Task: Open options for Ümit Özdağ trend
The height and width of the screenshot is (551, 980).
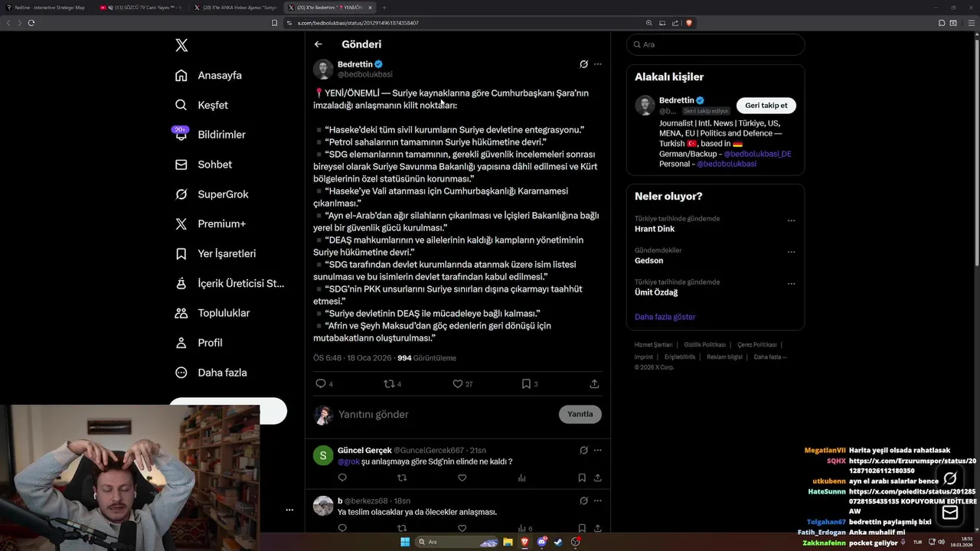Action: point(792,284)
